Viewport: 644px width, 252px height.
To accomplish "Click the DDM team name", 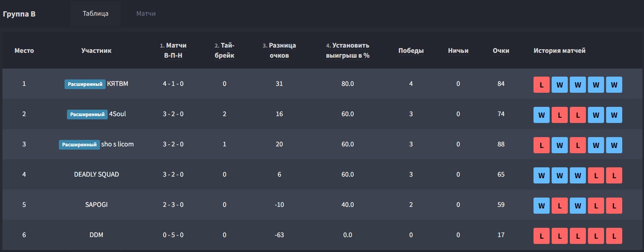I will [96, 235].
